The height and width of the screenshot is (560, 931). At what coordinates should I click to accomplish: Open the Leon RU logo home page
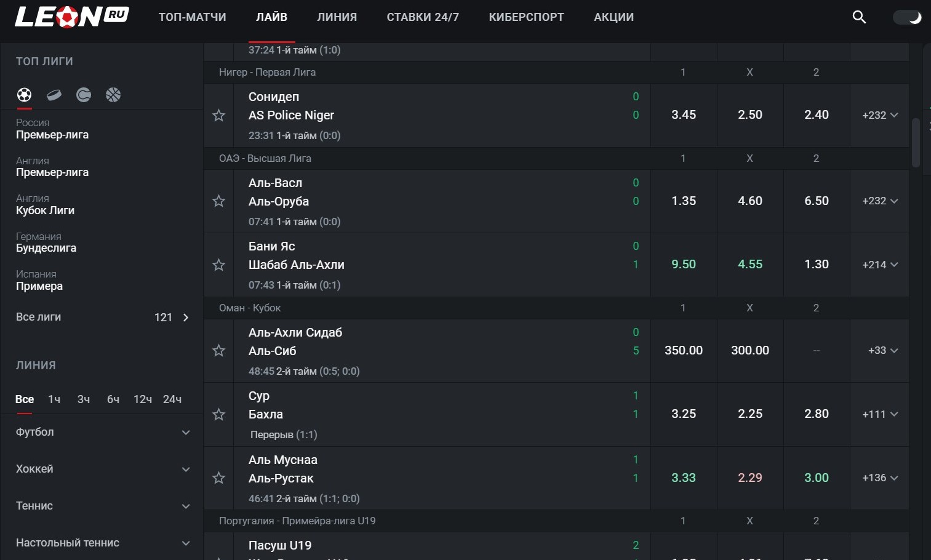tap(72, 17)
